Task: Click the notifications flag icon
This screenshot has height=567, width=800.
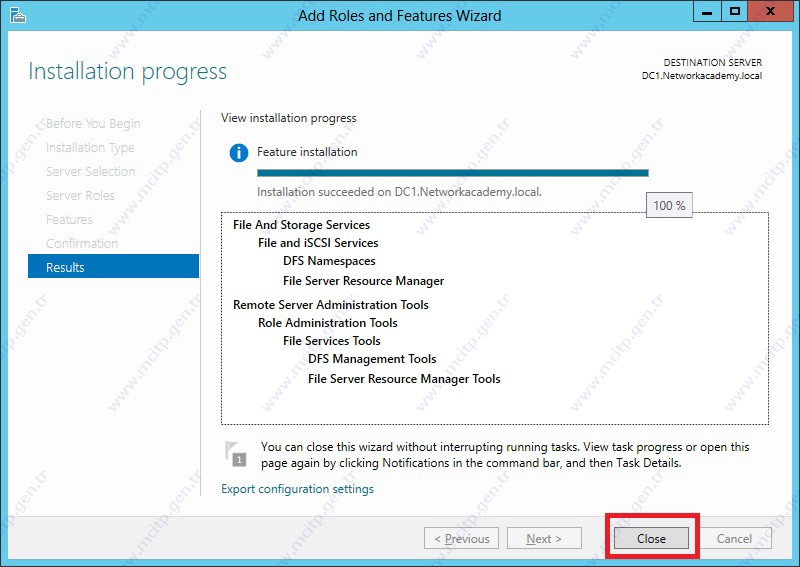Action: click(235, 454)
